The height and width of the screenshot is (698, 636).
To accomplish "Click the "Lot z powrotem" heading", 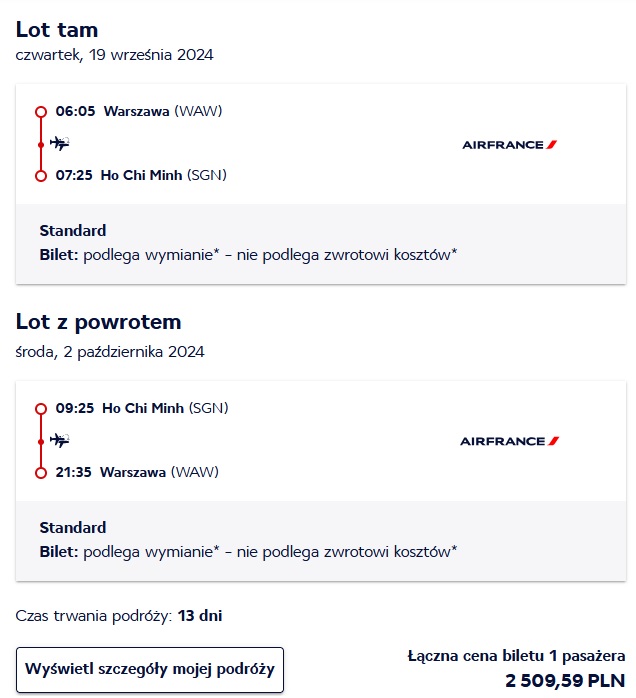I will [x=98, y=322].
